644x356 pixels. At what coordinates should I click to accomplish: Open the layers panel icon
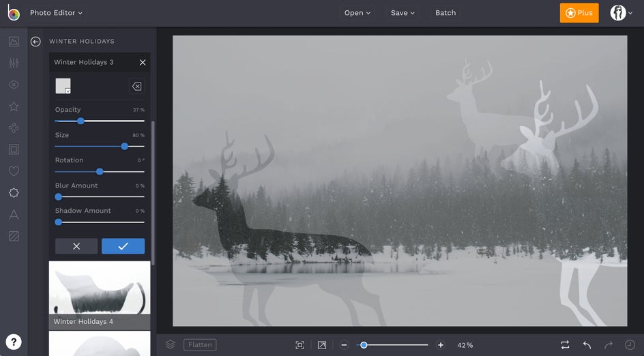(x=170, y=344)
